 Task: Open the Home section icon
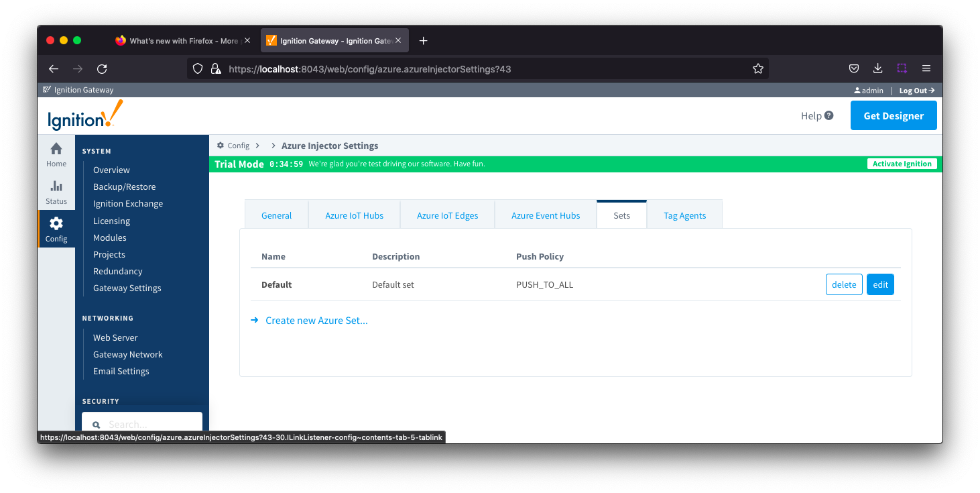[56, 149]
